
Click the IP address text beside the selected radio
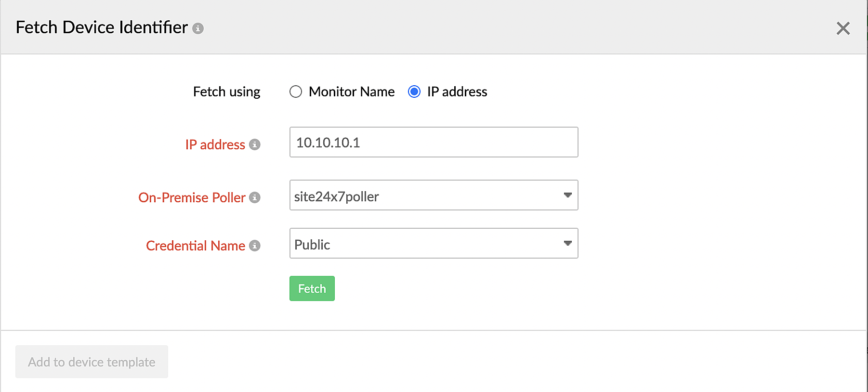tap(457, 91)
